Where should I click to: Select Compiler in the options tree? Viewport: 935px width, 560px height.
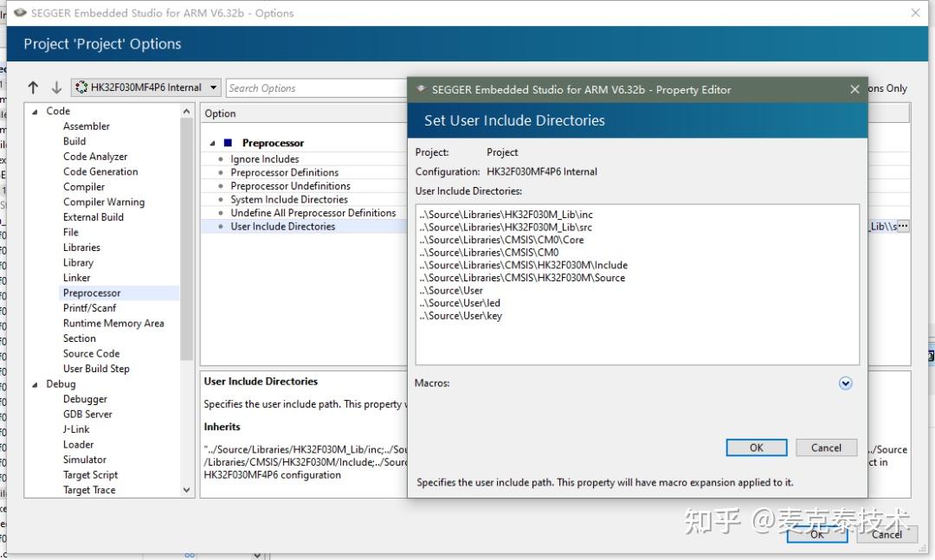(84, 187)
